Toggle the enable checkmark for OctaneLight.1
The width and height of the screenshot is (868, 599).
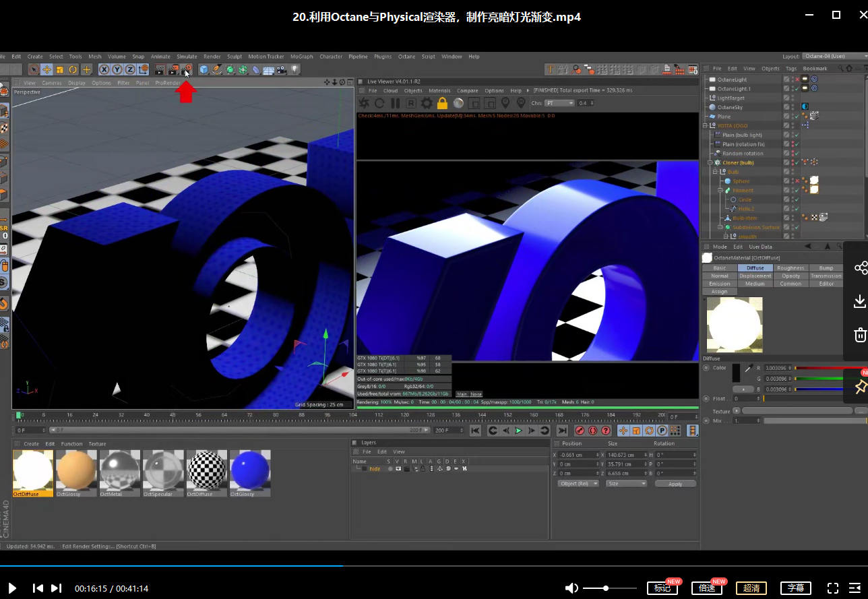[x=796, y=88]
